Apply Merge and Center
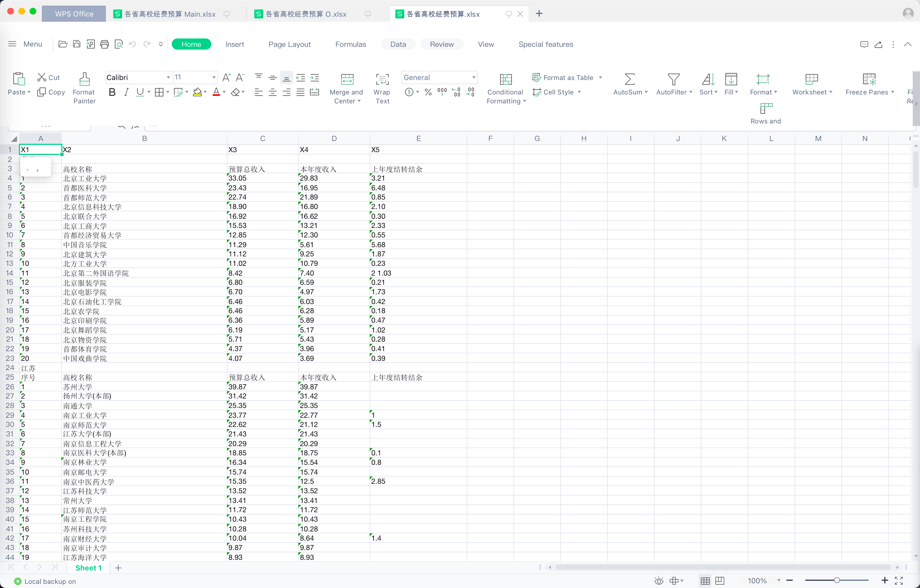 point(347,88)
